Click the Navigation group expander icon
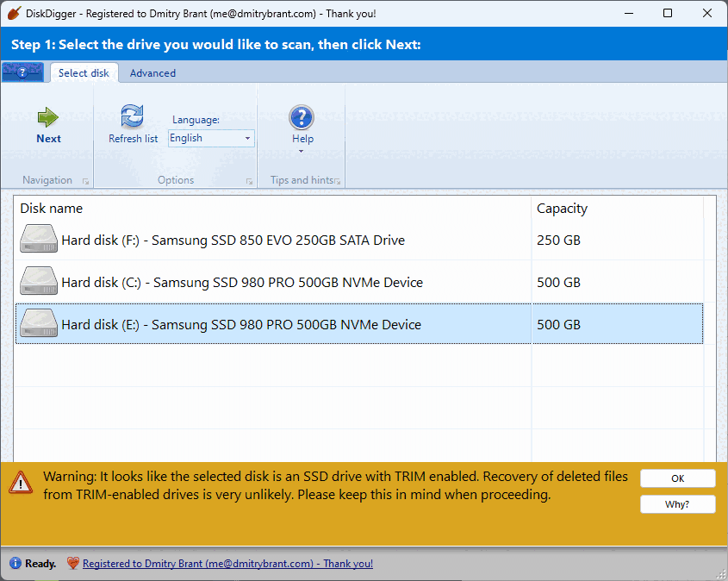Viewport: 728px width, 581px height. [x=85, y=180]
